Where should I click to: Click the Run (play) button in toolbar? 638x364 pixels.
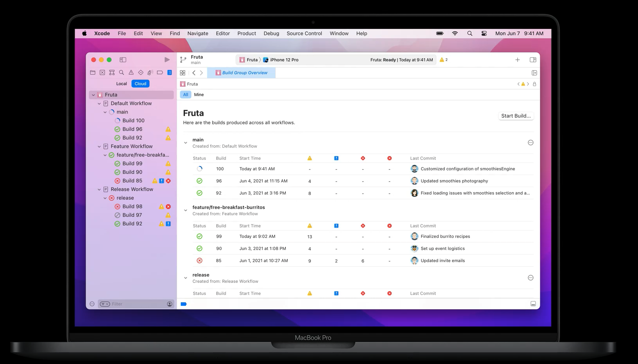point(167,60)
